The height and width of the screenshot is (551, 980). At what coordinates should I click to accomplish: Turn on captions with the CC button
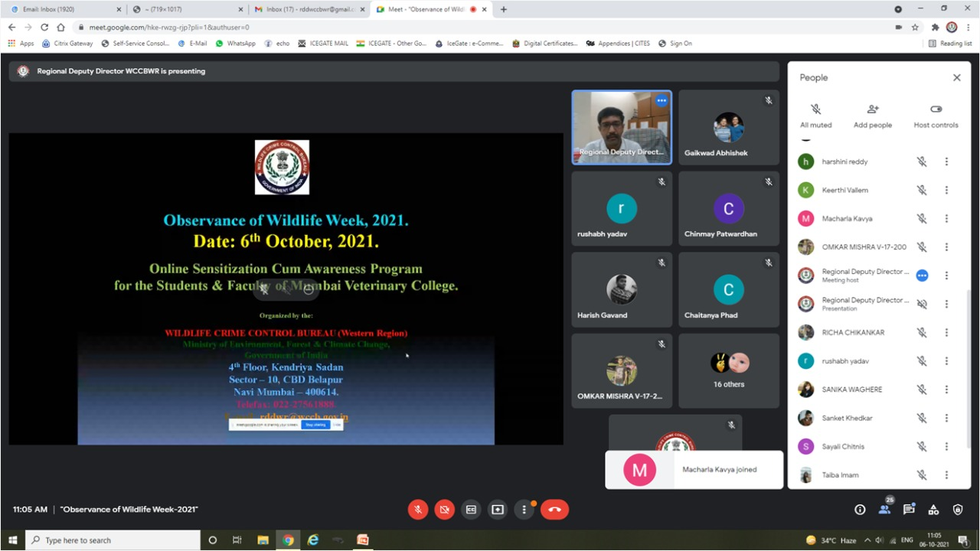[x=471, y=510]
